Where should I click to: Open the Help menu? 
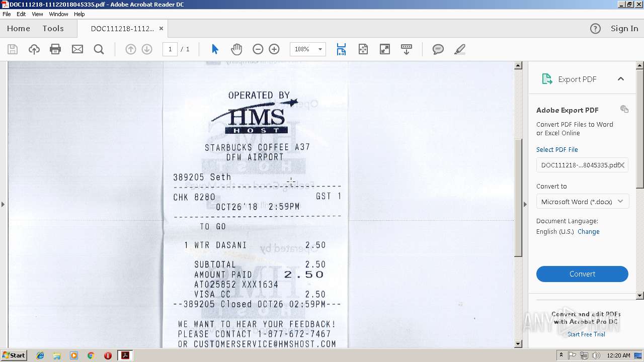pos(79,14)
